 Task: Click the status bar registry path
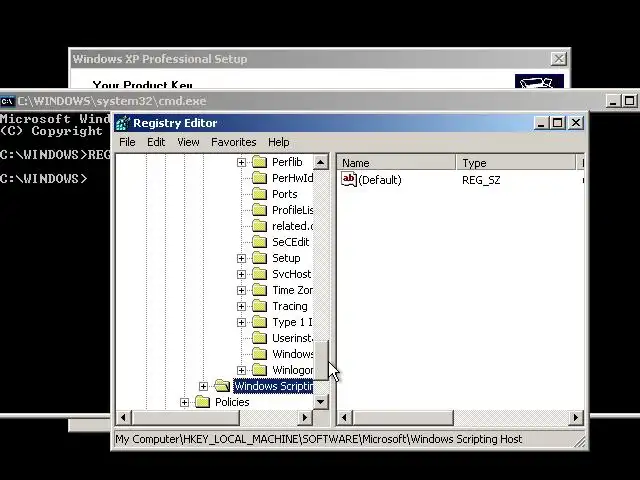[x=318, y=439]
